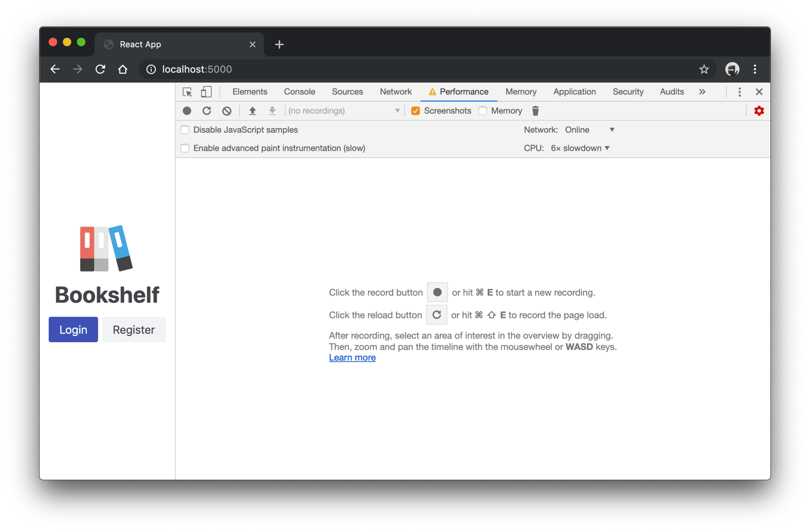810x532 pixels.
Task: Go back with the browser back arrow
Action: [55, 69]
